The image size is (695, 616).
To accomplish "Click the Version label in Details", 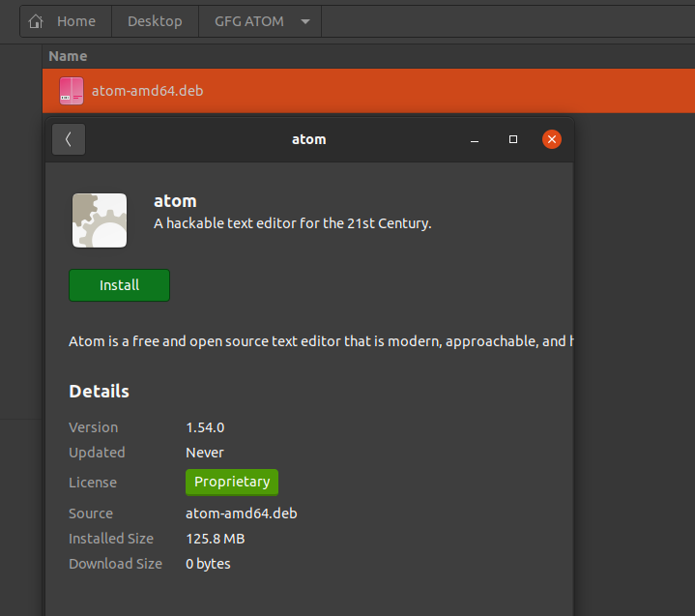I will point(94,427).
